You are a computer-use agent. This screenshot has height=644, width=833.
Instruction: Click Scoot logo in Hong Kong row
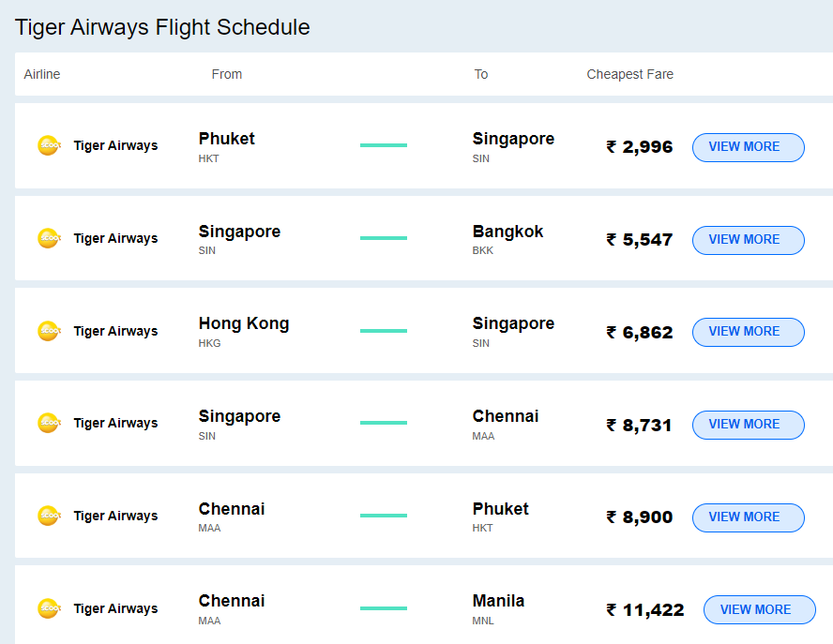click(x=49, y=331)
